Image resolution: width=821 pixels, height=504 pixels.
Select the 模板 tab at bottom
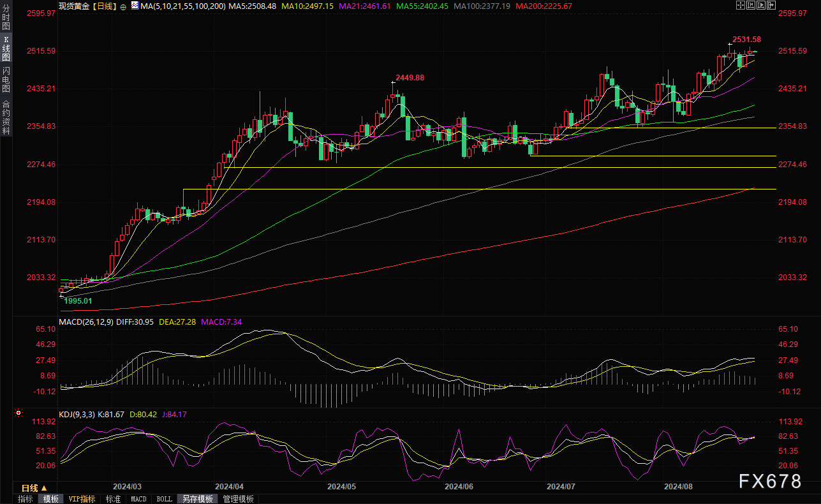point(50,499)
